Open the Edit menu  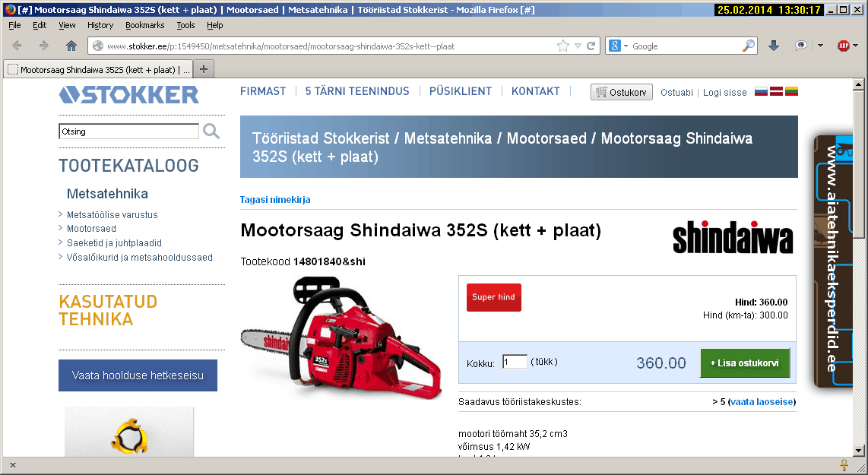[40, 25]
